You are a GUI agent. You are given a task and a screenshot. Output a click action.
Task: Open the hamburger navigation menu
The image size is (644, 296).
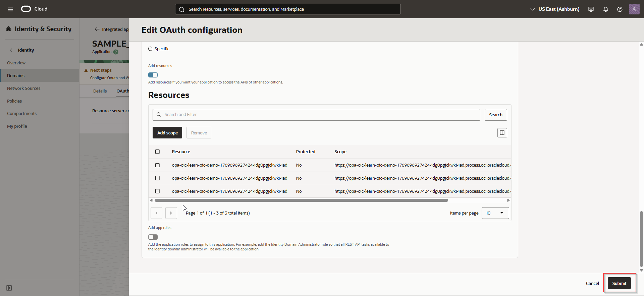tap(10, 9)
